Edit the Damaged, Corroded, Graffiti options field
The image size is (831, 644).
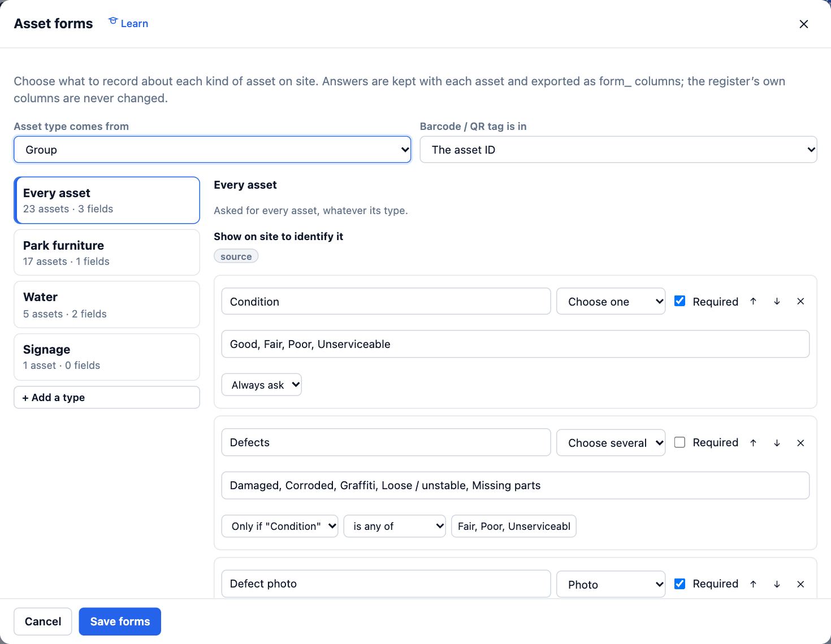(516, 485)
